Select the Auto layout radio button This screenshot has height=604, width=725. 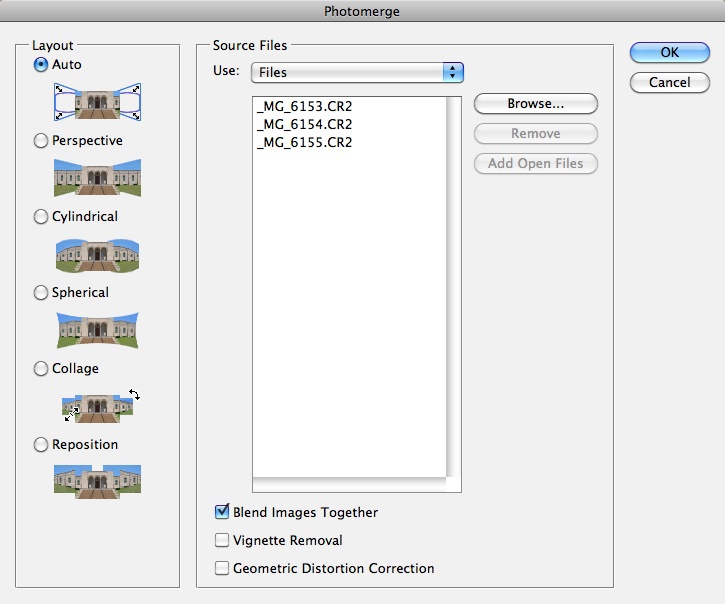click(x=41, y=65)
